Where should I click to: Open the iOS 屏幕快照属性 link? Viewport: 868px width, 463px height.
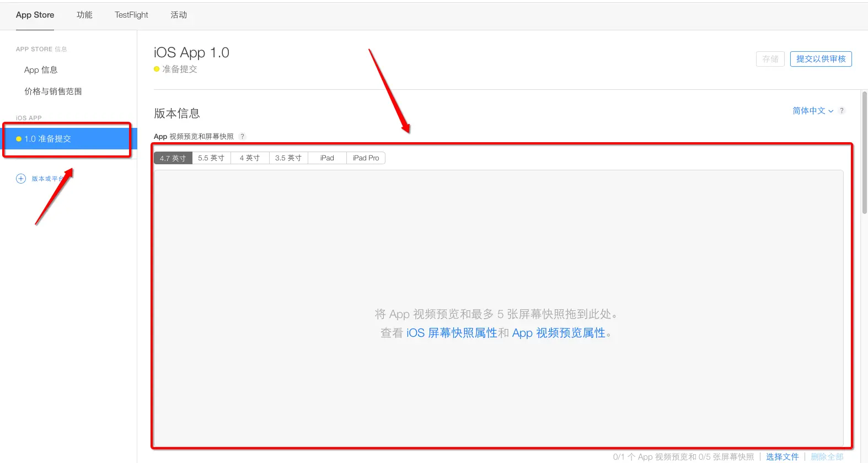pyautogui.click(x=452, y=333)
